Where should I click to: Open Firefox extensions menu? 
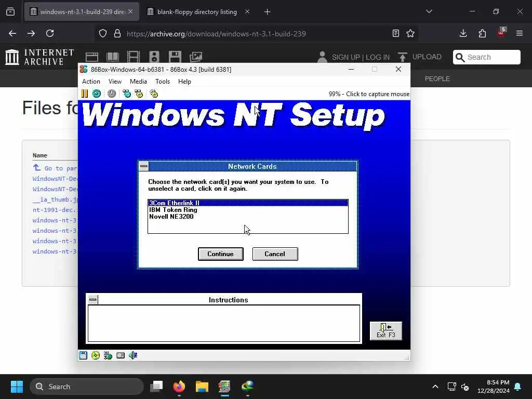[482, 33]
